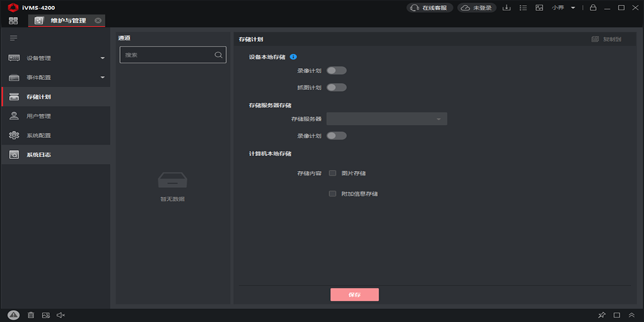
Task: Click the picture monitor icon in title bar
Action: pyautogui.click(x=540, y=8)
